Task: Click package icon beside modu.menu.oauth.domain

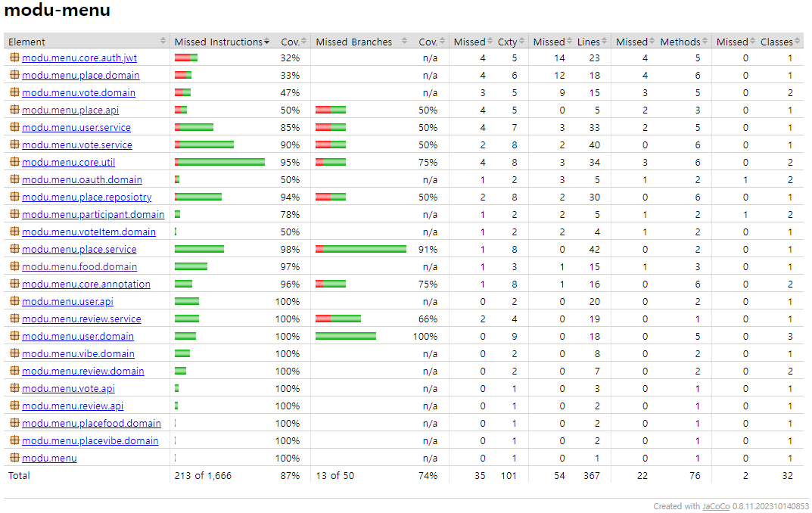Action: (14, 179)
